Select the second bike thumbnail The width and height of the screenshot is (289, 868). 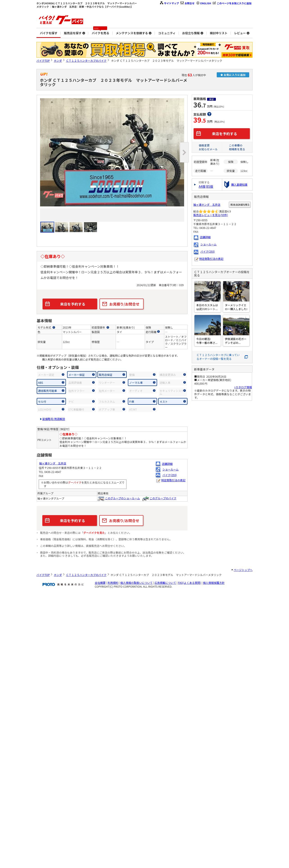coord(62,227)
